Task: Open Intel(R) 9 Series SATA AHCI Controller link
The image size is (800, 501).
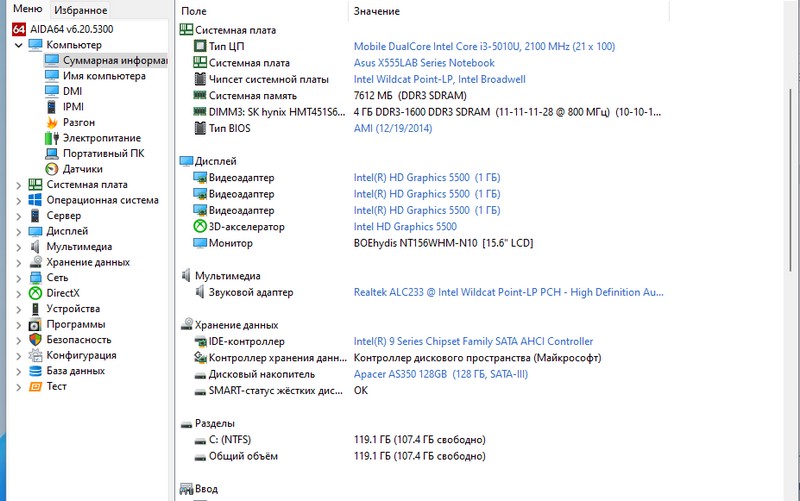Action: pos(473,341)
